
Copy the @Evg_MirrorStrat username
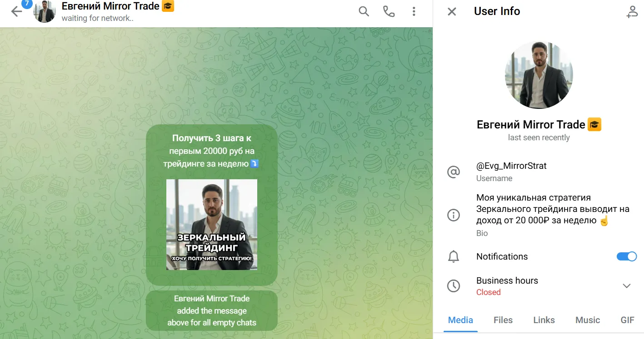511,166
